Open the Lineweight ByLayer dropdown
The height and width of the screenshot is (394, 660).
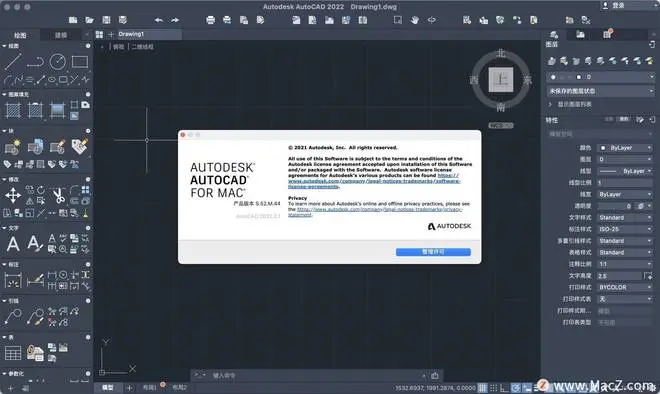(625, 194)
